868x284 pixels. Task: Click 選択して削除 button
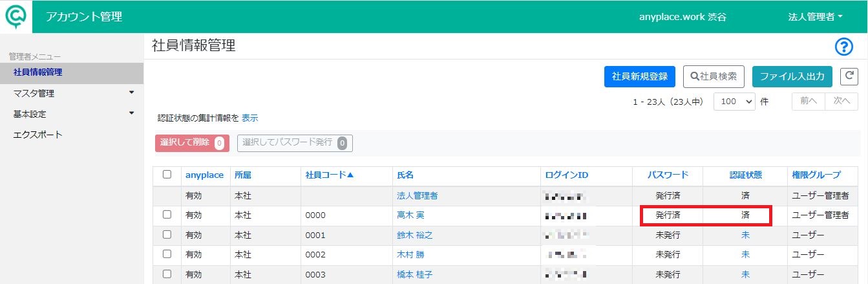(x=192, y=143)
